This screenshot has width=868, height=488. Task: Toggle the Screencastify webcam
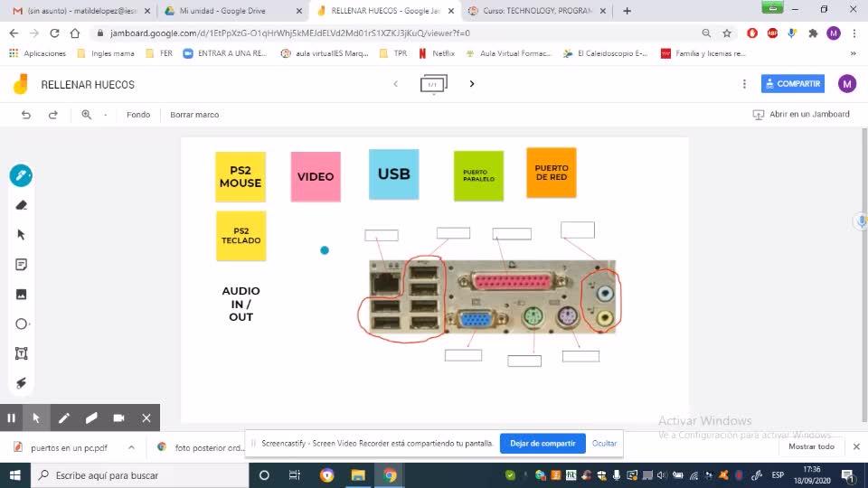[x=118, y=418]
